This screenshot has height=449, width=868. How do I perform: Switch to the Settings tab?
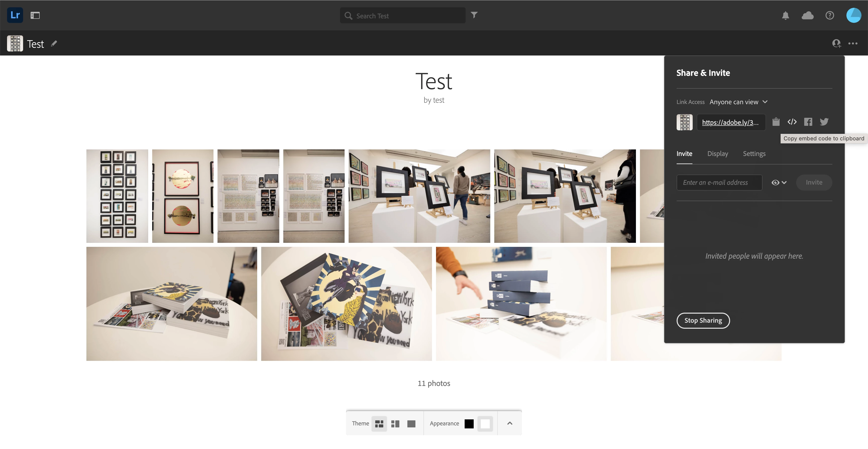tap(754, 154)
